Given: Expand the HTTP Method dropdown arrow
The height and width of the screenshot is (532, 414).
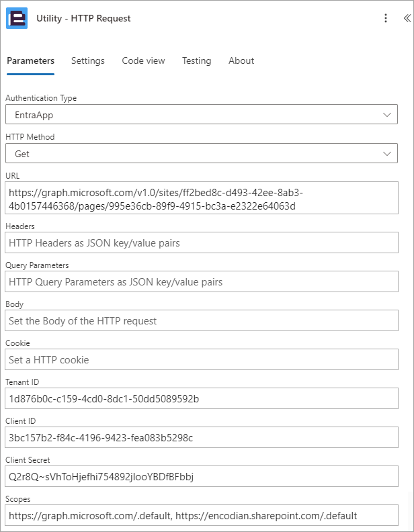Looking at the screenshot, I should point(387,154).
